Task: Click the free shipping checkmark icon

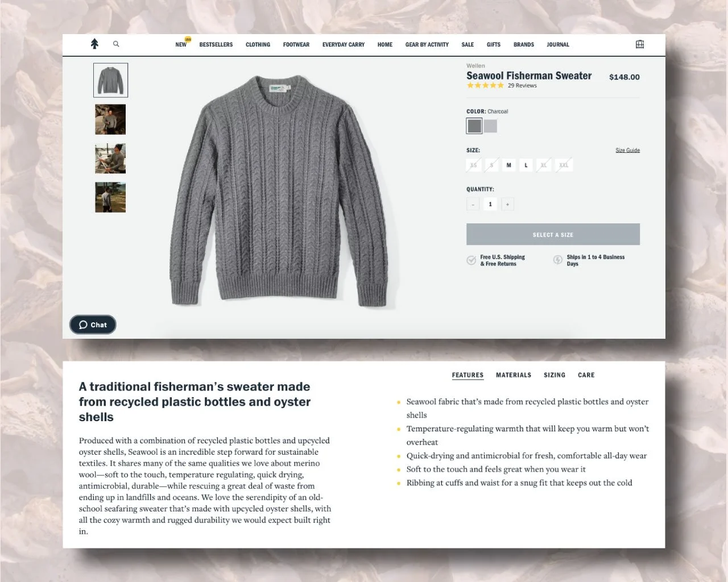Action: (471, 260)
